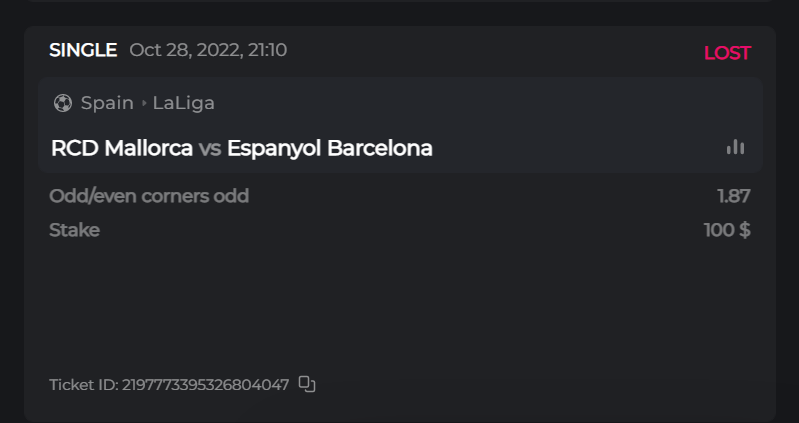
Task: Click the "Ticket ID:" label
Action: tap(84, 384)
